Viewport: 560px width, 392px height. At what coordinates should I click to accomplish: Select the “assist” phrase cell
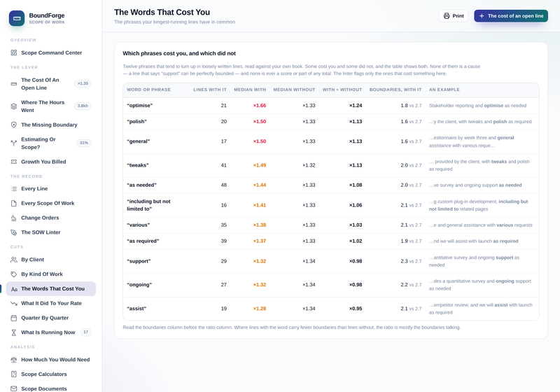coord(136,309)
